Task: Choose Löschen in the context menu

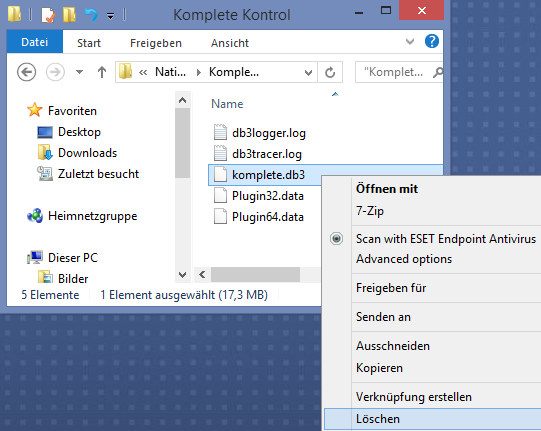Action: pos(432,419)
